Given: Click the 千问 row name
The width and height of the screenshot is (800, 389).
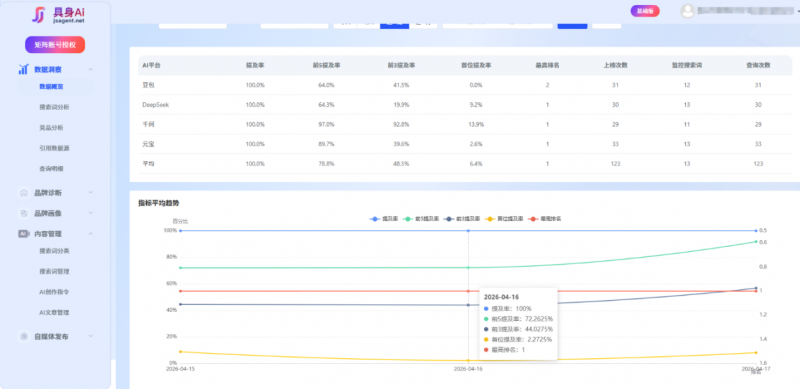Looking at the screenshot, I should (148, 125).
